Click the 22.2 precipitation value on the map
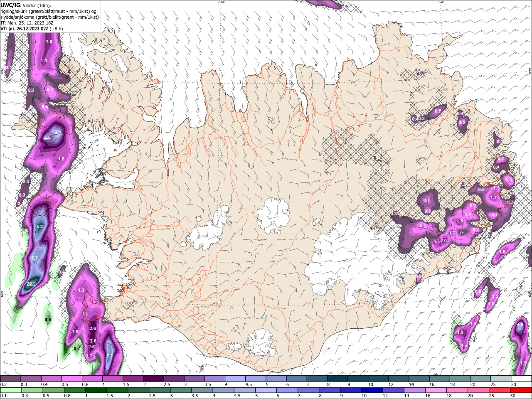Screen dimensions: 532x399 pos(31,284)
